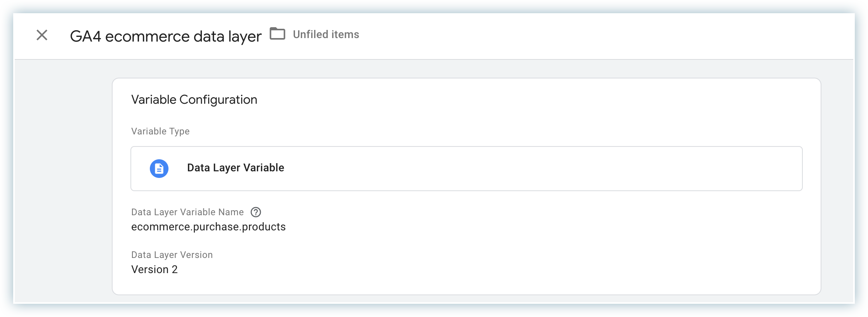
Task: Open help for Data Layer Variable Name
Action: click(256, 212)
